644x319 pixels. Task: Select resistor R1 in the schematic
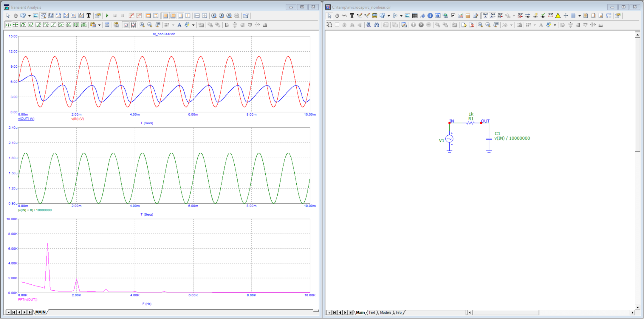(x=470, y=123)
